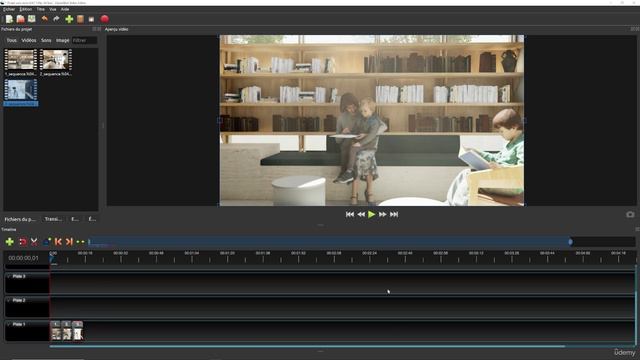Filter project files by Sons
The height and width of the screenshot is (360, 640).
46,40
